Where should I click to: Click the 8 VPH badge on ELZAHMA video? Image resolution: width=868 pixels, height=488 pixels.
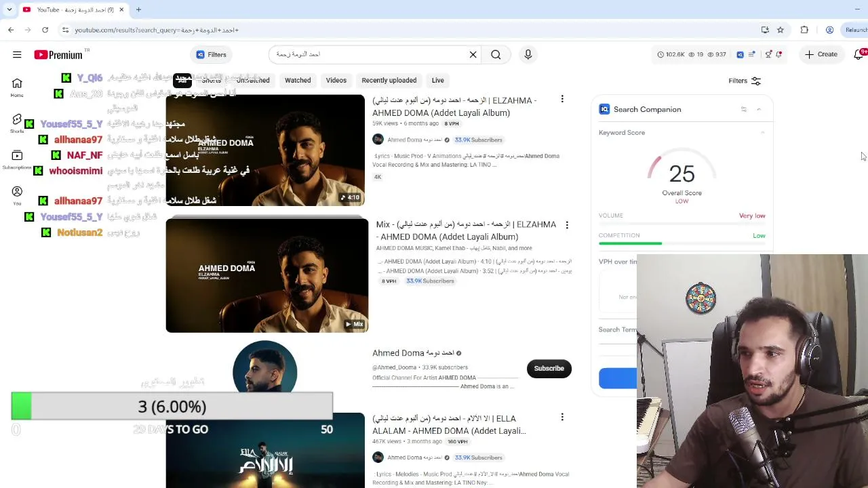452,124
